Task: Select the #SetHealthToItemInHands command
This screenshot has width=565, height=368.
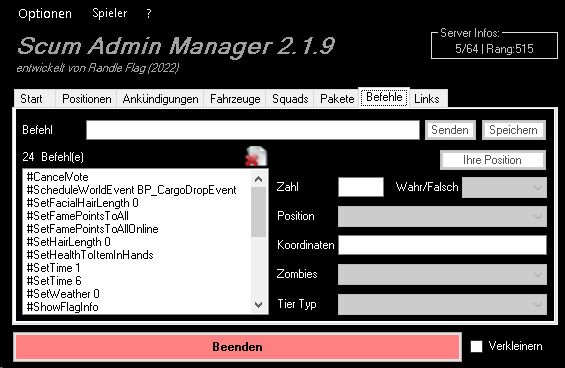Action: coord(137,255)
